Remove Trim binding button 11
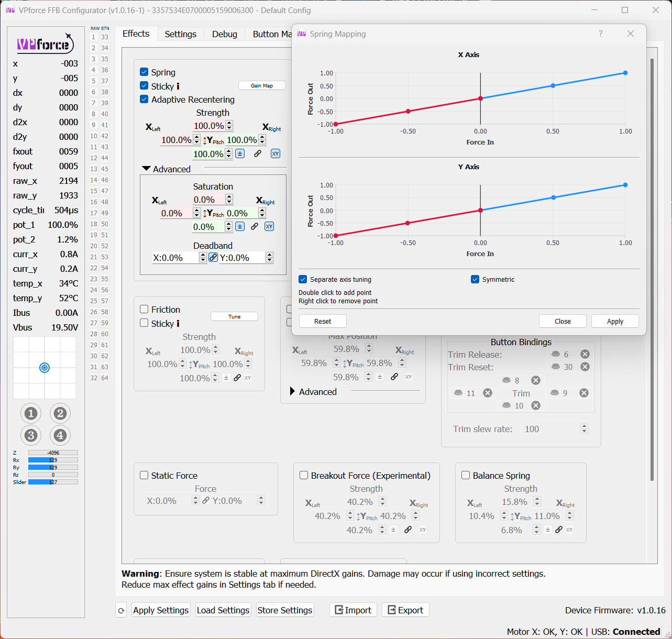The image size is (672, 639). 488,393
